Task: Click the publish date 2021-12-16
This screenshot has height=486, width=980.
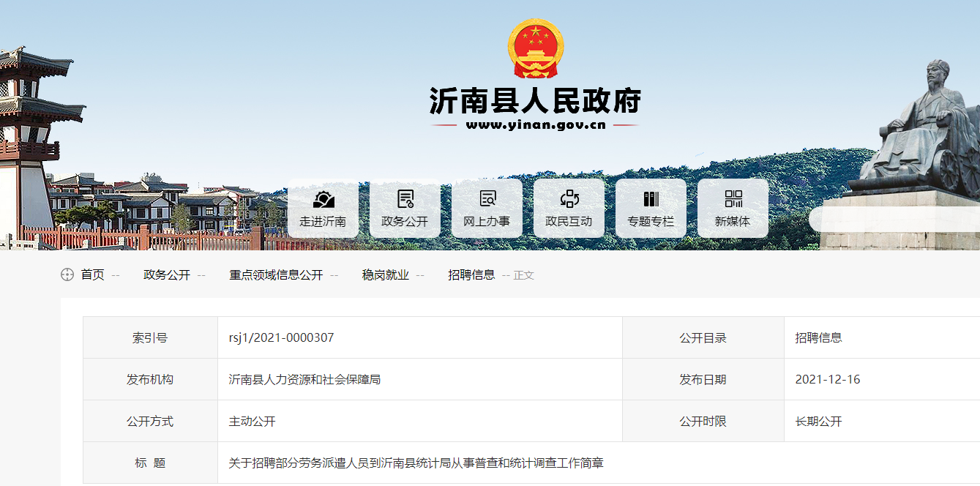Action: coord(828,379)
